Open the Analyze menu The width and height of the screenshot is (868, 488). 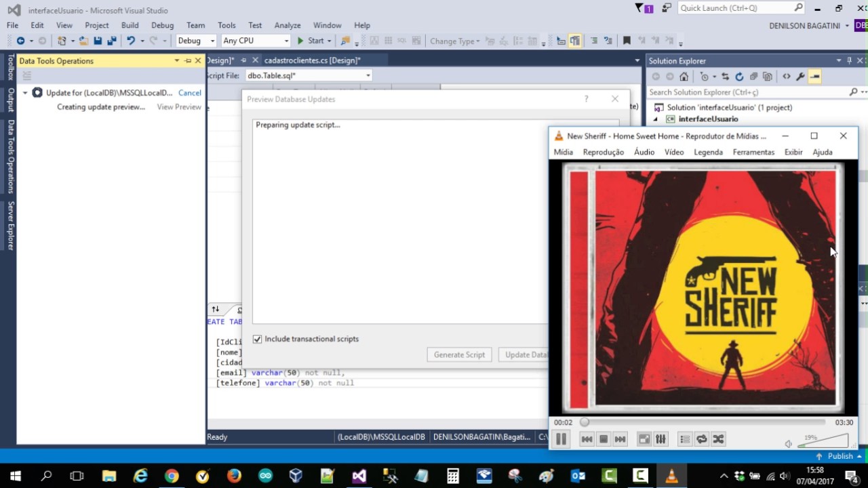click(x=288, y=25)
